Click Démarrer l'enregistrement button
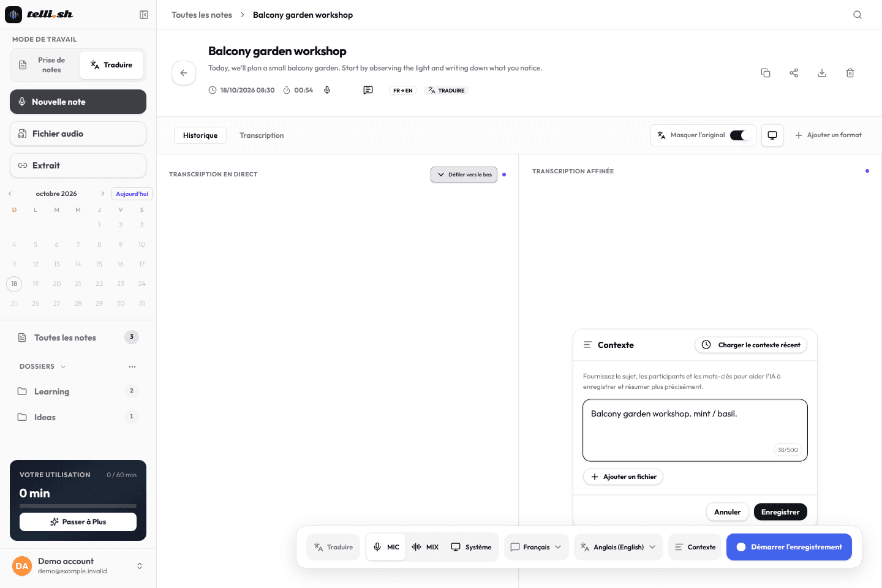This screenshot has height=588, width=882. coord(789,547)
